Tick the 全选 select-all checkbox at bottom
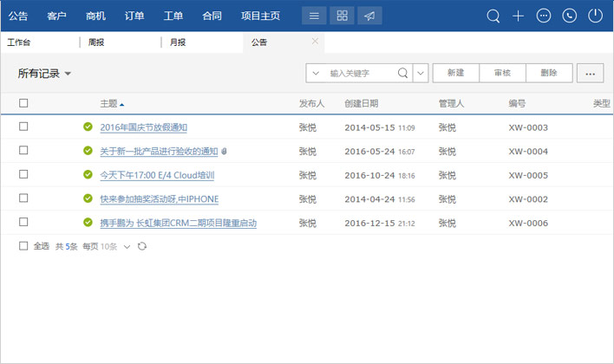The image size is (614, 364). click(x=23, y=246)
